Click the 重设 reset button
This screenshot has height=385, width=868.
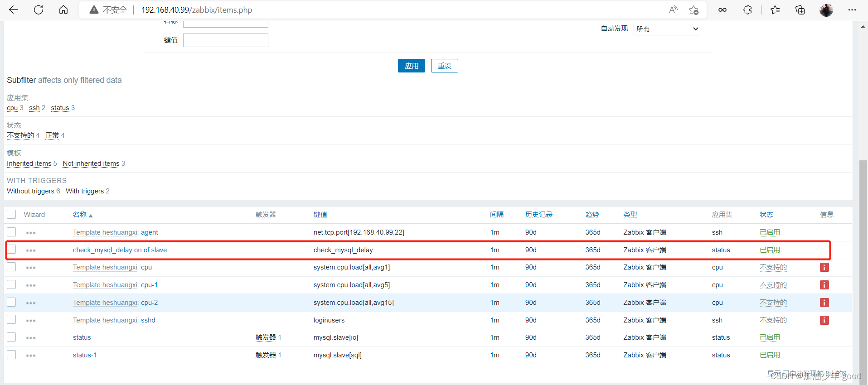tap(445, 66)
